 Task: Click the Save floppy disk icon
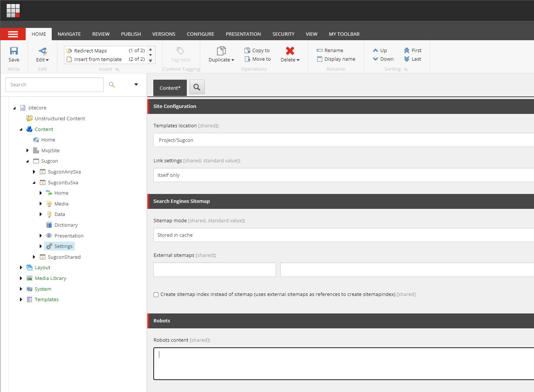(x=14, y=51)
